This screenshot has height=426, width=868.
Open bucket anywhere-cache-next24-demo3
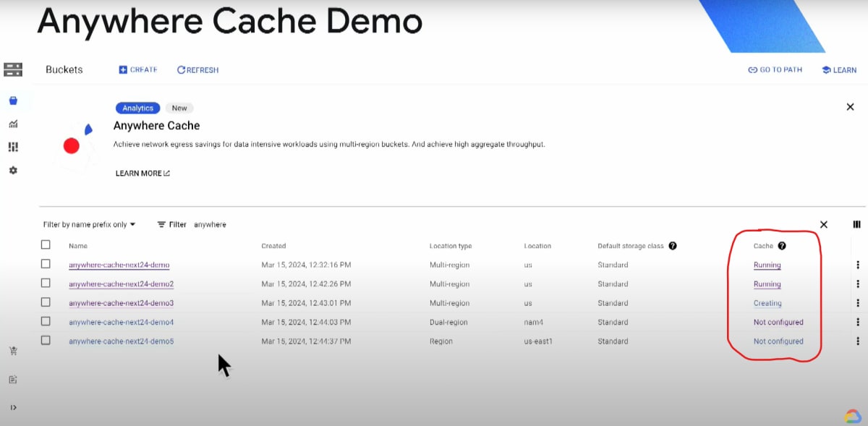[121, 303]
